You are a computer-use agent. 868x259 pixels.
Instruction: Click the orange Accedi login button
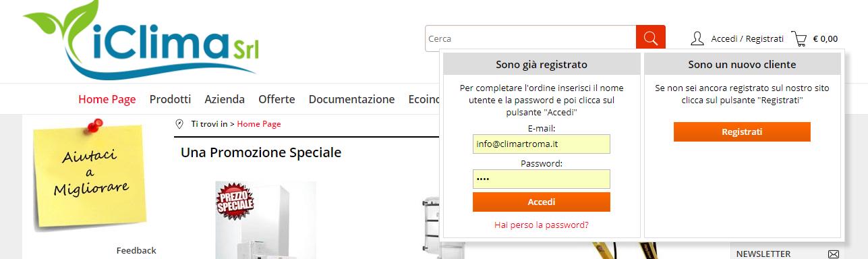[542, 202]
